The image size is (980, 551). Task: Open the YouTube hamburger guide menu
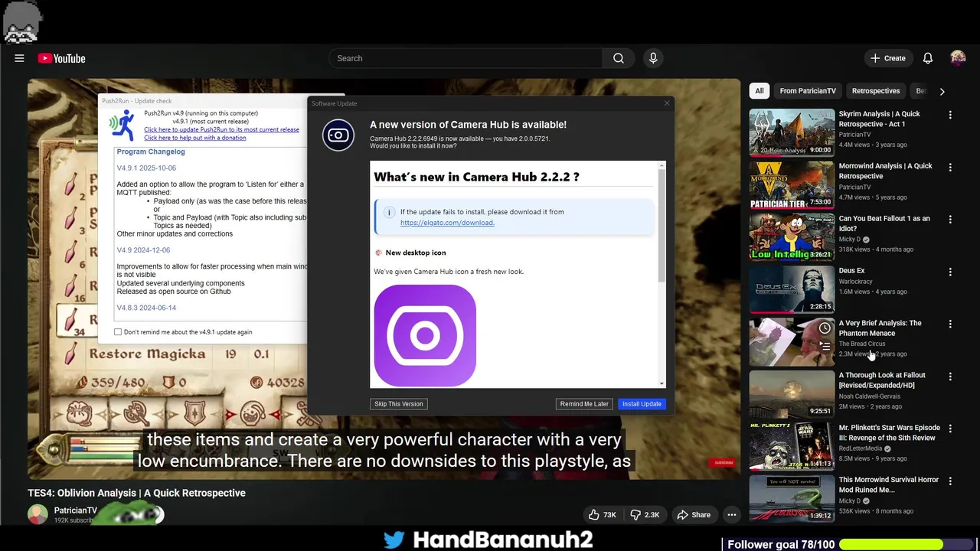coord(19,58)
